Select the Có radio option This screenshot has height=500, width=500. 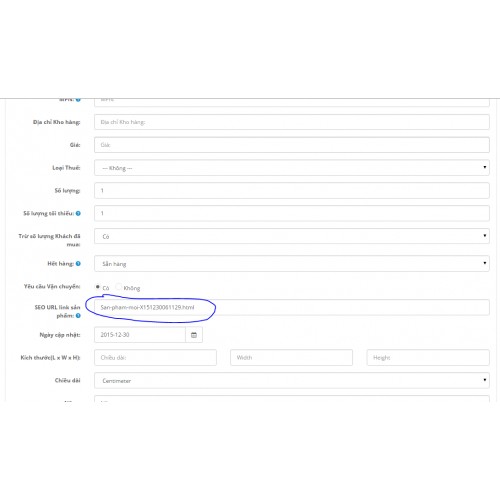98,287
